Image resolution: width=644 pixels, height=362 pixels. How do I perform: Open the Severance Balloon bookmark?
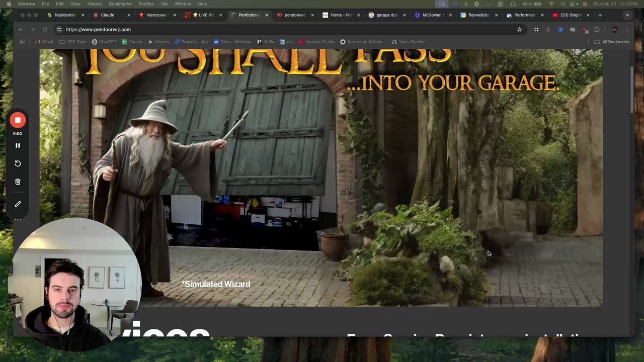[362, 42]
